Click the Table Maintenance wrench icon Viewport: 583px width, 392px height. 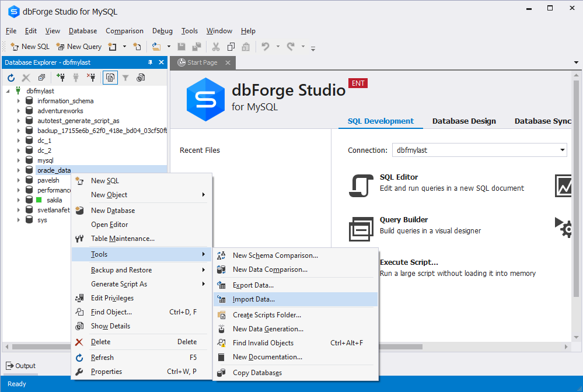(x=79, y=239)
